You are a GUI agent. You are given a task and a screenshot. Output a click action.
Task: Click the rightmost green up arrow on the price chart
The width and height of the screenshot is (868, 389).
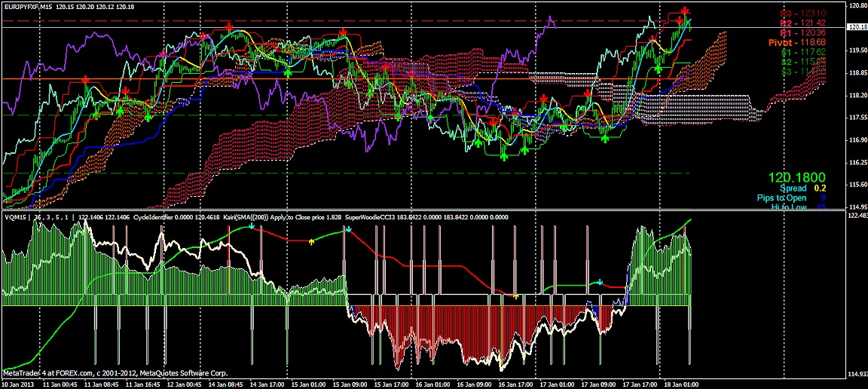(x=658, y=69)
